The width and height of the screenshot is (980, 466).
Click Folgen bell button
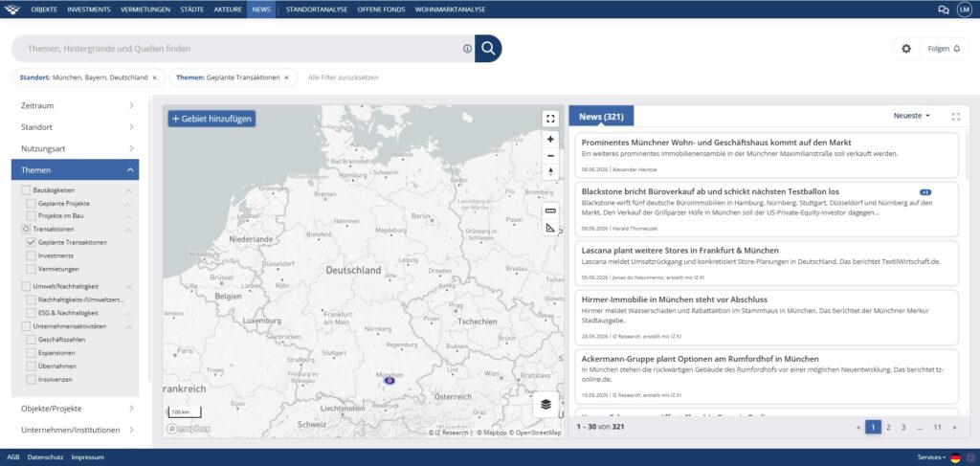click(944, 49)
